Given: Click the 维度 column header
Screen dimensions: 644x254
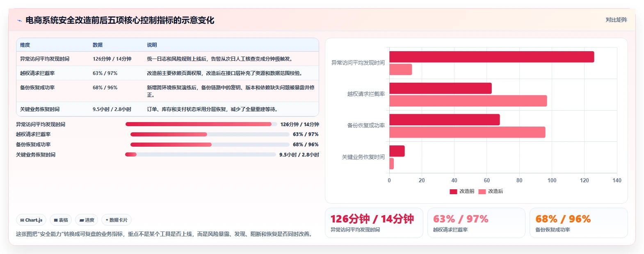Looking at the screenshot, I should tap(25, 45).
